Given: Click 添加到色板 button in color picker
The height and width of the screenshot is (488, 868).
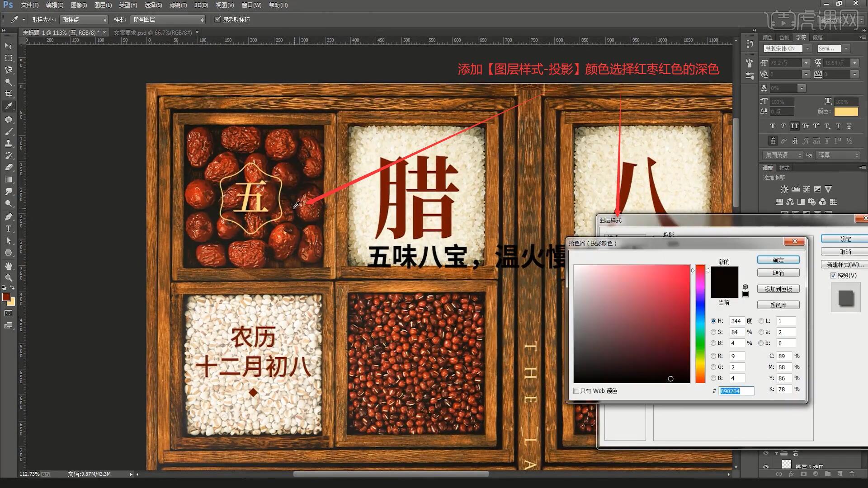Looking at the screenshot, I should (x=778, y=289).
